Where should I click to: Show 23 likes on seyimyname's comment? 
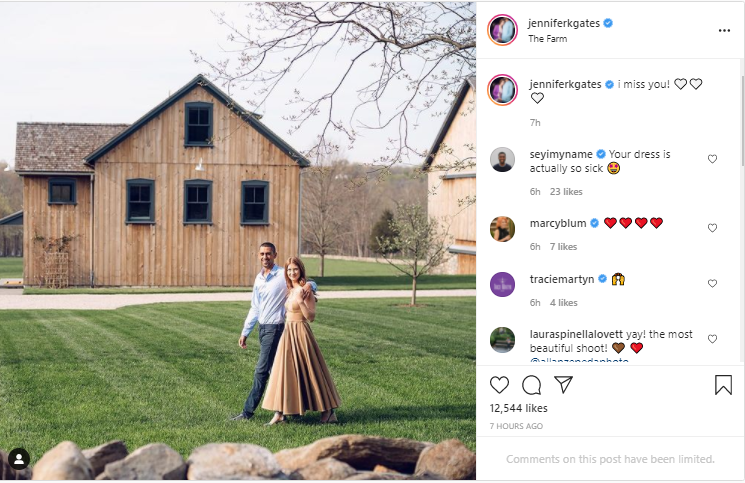pos(566,191)
